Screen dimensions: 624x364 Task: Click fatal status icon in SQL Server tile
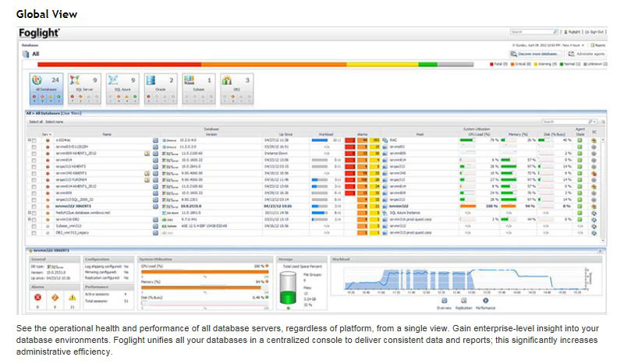[x=72, y=97]
